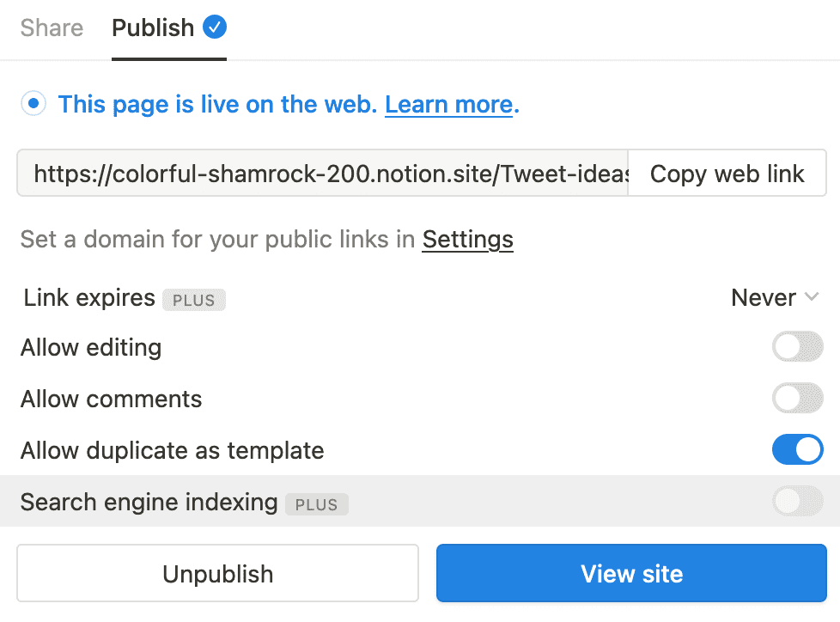Select the Publish tab
Viewport: 840px width, 622px height.
point(151,27)
